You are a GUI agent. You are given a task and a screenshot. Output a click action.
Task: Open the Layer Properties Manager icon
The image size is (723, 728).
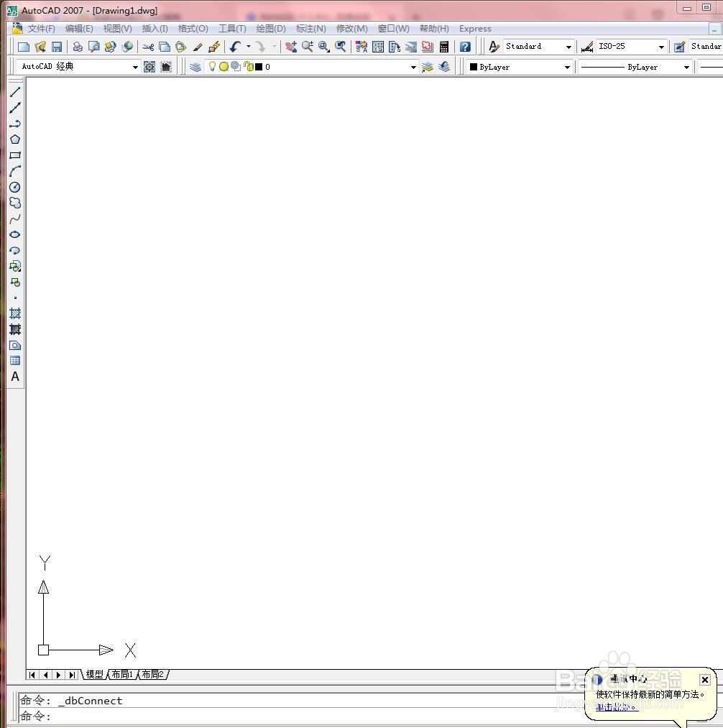(x=195, y=67)
